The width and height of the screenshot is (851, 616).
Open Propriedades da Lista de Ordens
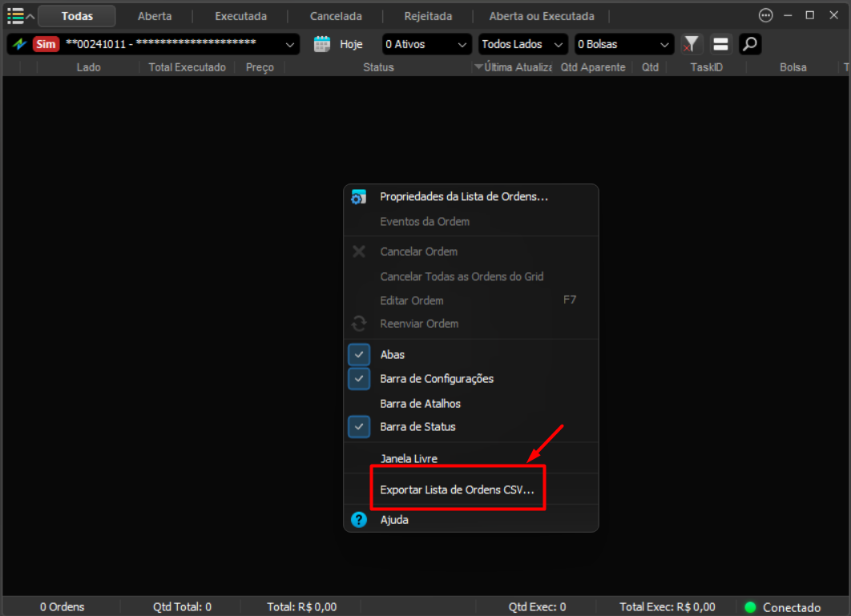pyautogui.click(x=464, y=196)
